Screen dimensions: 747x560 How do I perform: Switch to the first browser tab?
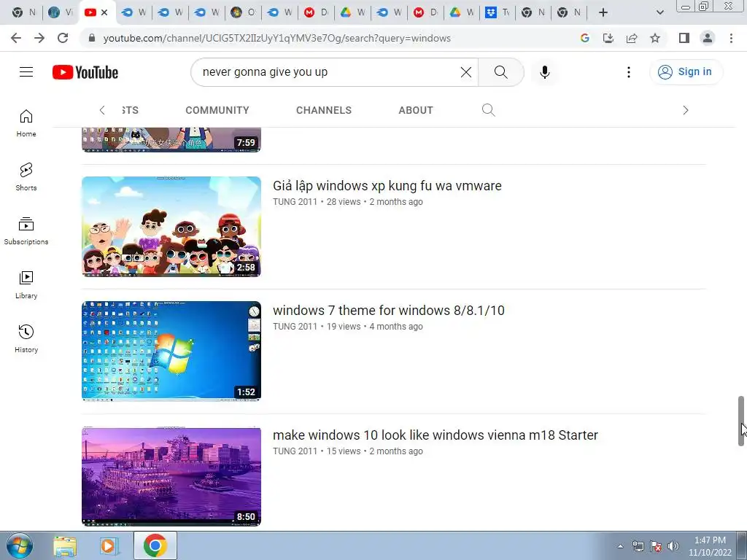[24, 12]
